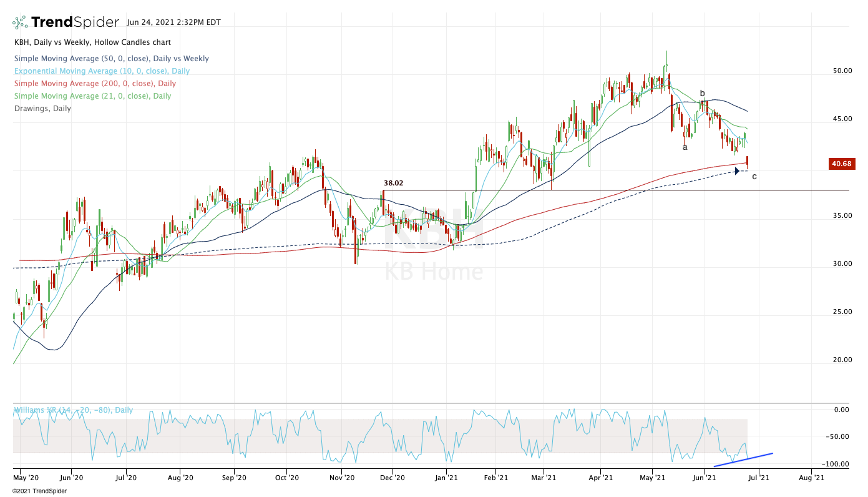Image resolution: width=868 pixels, height=497 pixels.
Task: Click the Jul '21 date axis label
Action: (758, 477)
